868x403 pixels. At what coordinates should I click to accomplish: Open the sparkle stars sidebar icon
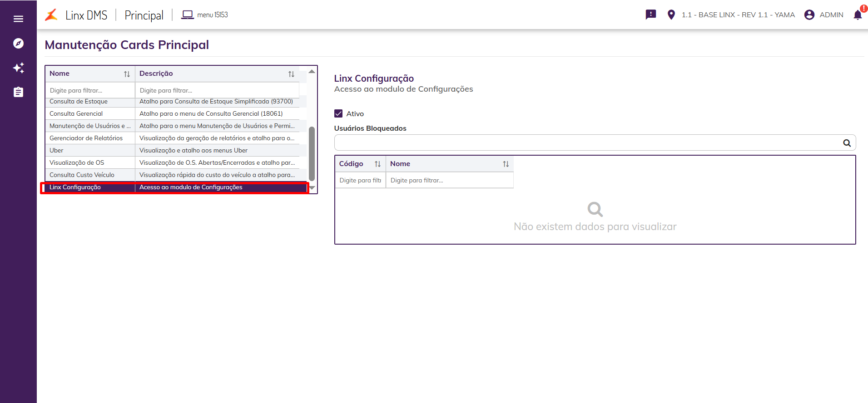tap(18, 68)
